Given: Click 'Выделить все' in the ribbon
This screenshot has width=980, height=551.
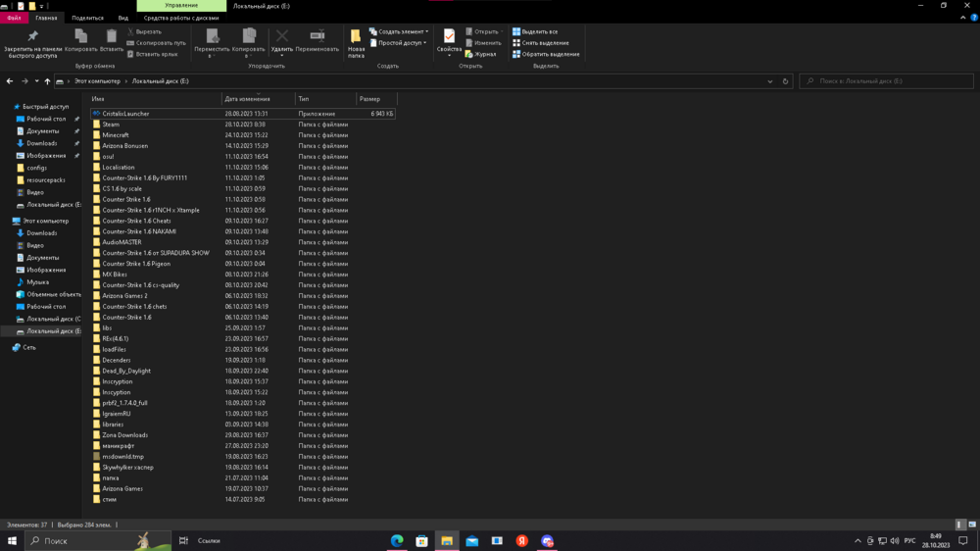Looking at the screenshot, I should pos(535,31).
